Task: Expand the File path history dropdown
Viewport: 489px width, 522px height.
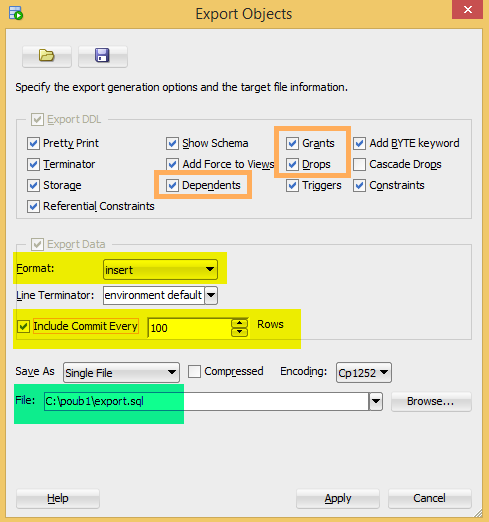Action: coord(376,401)
